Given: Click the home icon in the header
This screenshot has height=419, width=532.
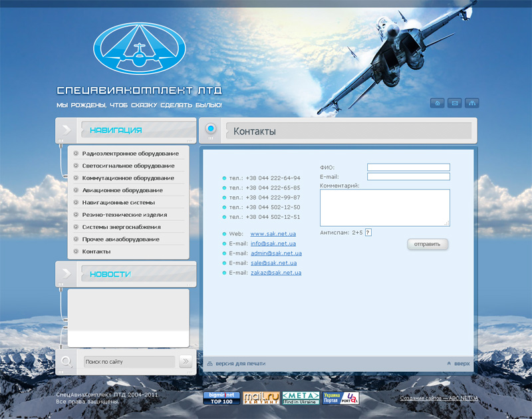Looking at the screenshot, I should click(x=438, y=103).
